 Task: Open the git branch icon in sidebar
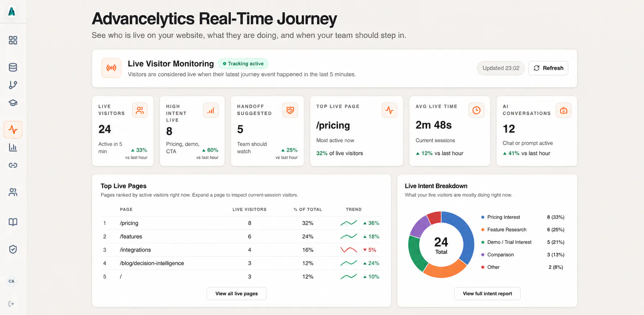tap(13, 85)
